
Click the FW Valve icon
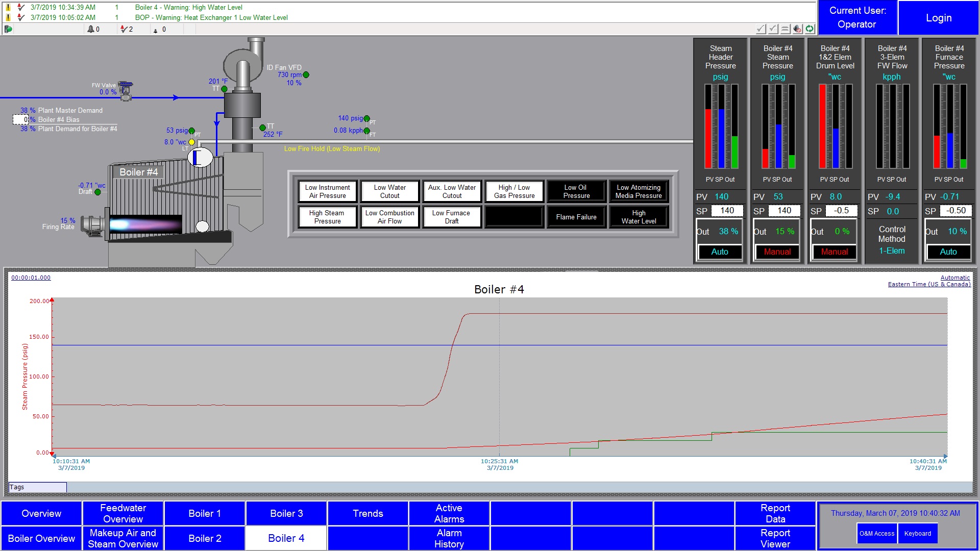click(x=126, y=90)
